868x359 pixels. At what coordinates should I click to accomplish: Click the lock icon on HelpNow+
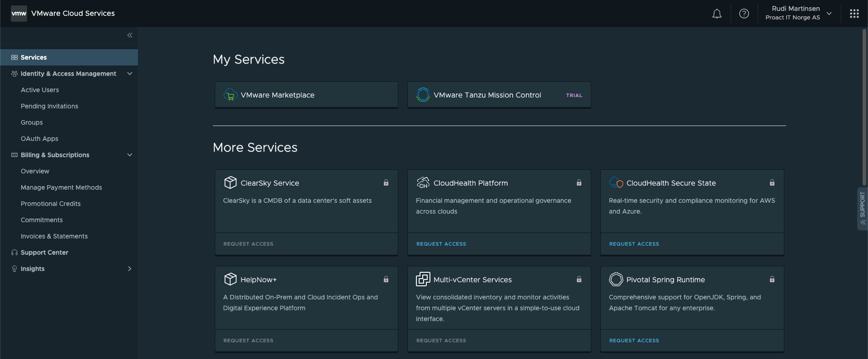coord(386,279)
